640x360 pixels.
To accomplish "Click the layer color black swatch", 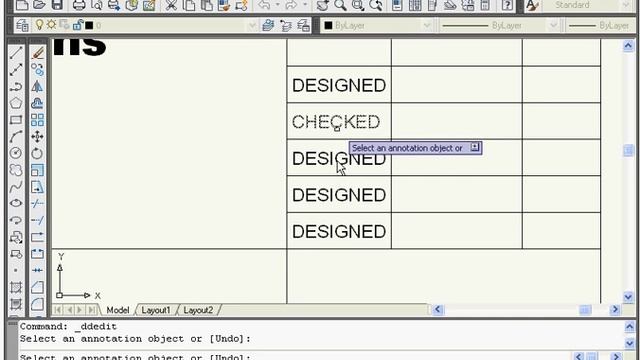I will click(89, 26).
